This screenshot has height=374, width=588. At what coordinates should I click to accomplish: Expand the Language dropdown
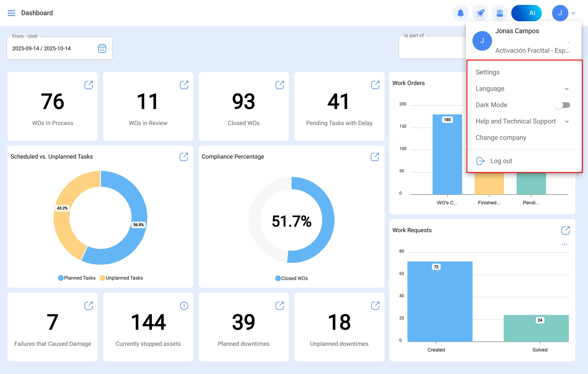click(567, 88)
